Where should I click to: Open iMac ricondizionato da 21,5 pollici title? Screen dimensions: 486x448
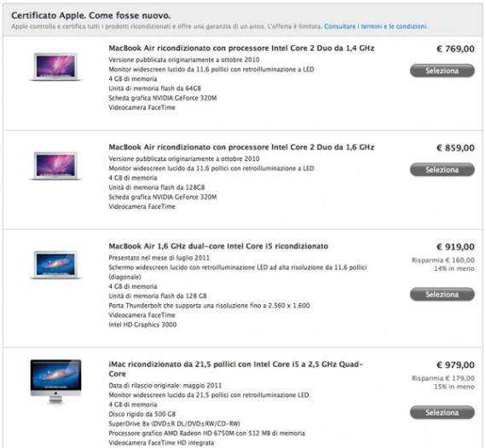(x=235, y=369)
